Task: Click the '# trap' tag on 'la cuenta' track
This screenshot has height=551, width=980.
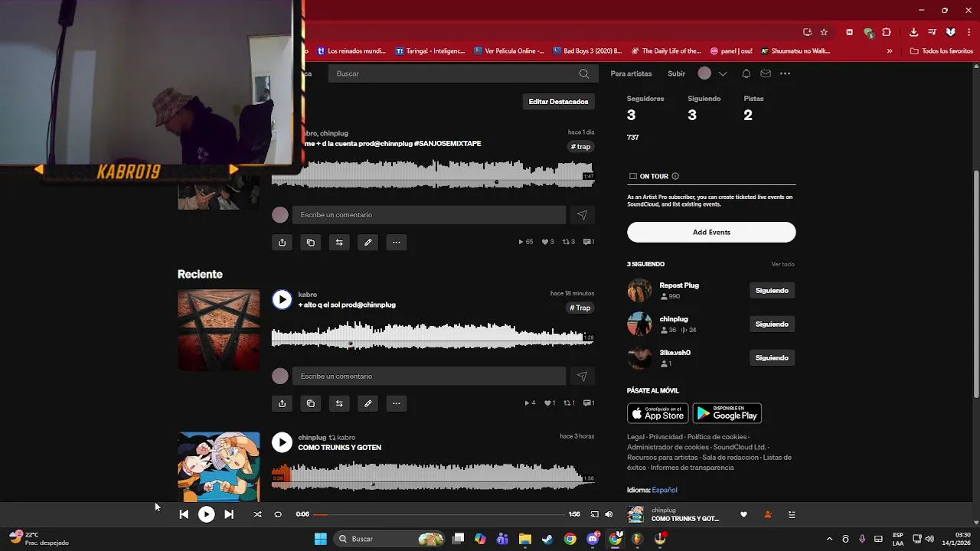Action: (581, 147)
